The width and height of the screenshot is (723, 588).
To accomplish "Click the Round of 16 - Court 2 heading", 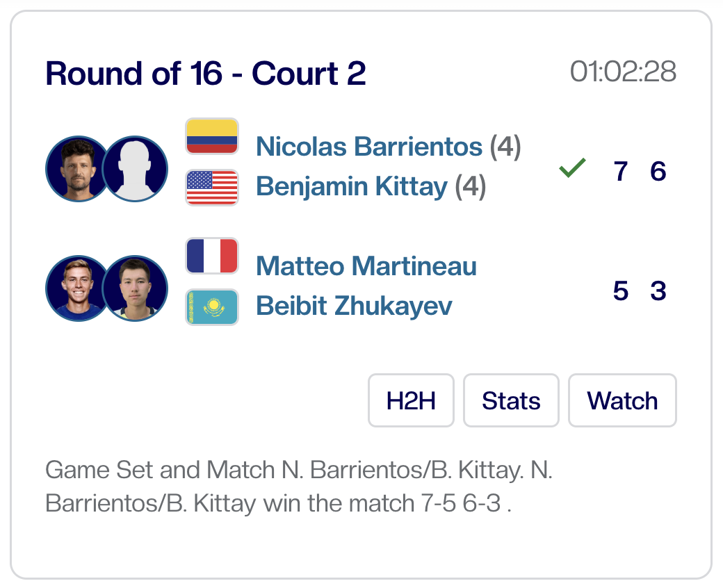I will click(206, 73).
